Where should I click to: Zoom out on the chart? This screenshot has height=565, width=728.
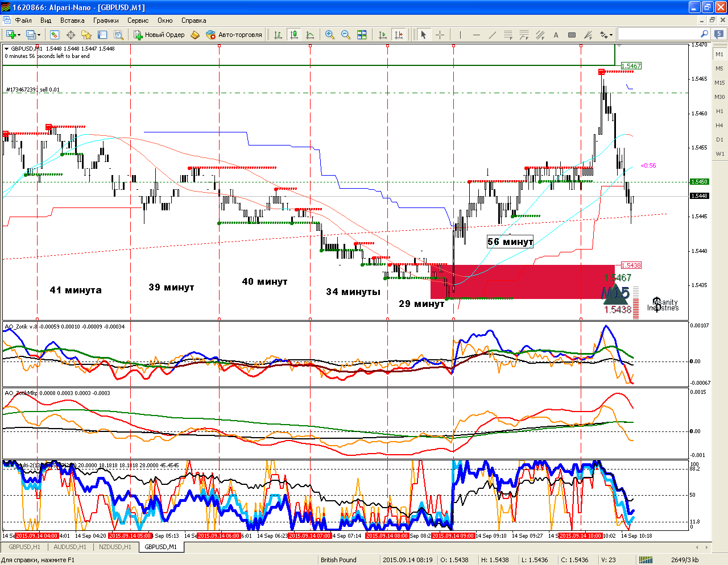(346, 35)
